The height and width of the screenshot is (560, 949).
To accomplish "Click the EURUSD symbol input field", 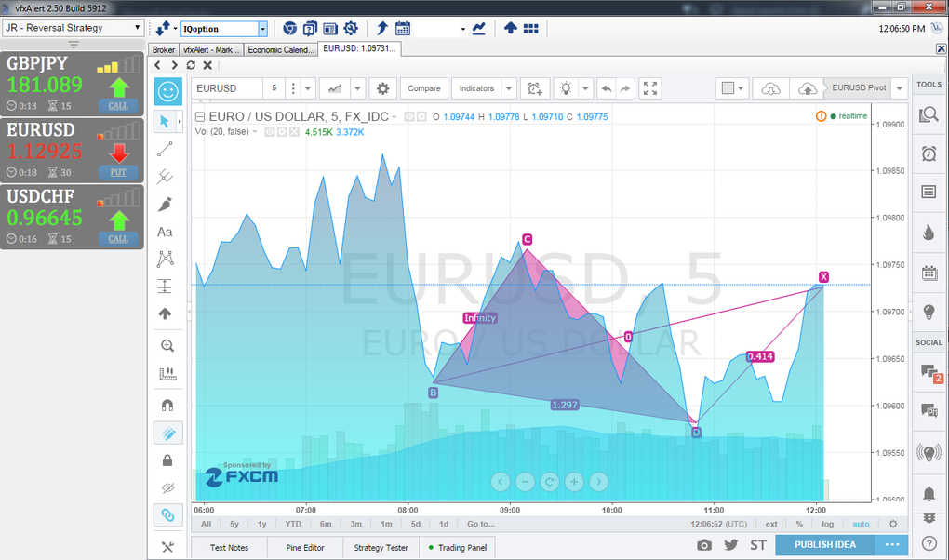I will (228, 88).
